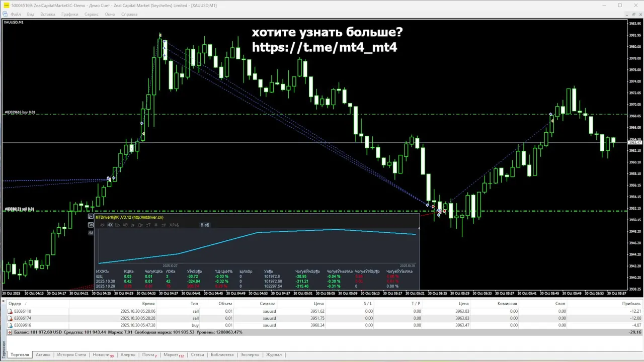Click the Баланс: 101 972.60 USD summary text
Image resolution: width=644 pixels, height=362 pixels.
(x=38, y=332)
